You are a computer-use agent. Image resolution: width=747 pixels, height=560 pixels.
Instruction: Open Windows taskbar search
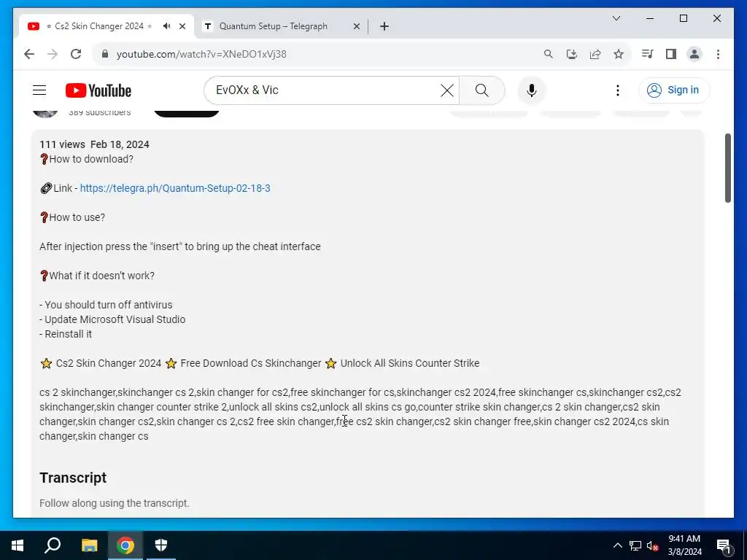point(53,545)
